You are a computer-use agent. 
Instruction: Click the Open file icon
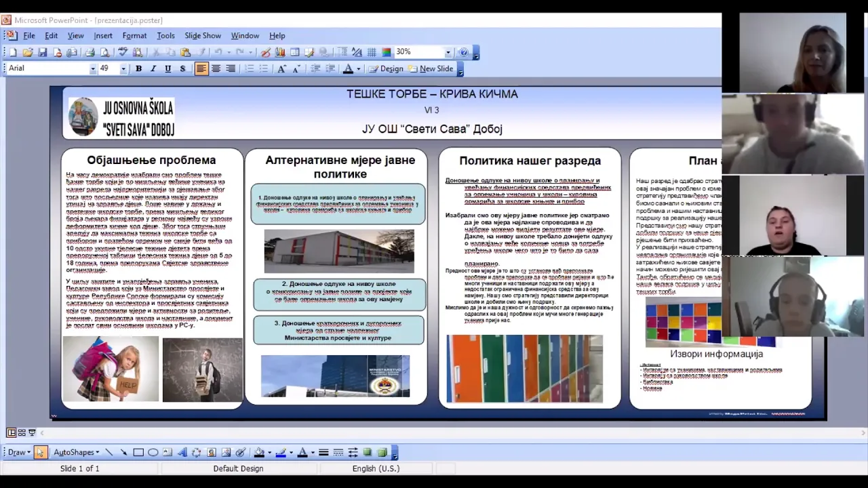(x=28, y=52)
